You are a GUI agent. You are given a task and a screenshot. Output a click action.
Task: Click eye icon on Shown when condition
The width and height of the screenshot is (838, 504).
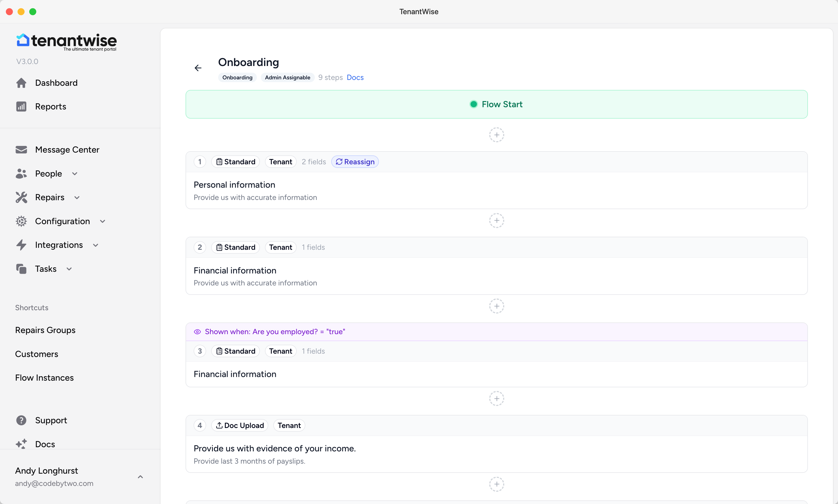(x=197, y=332)
